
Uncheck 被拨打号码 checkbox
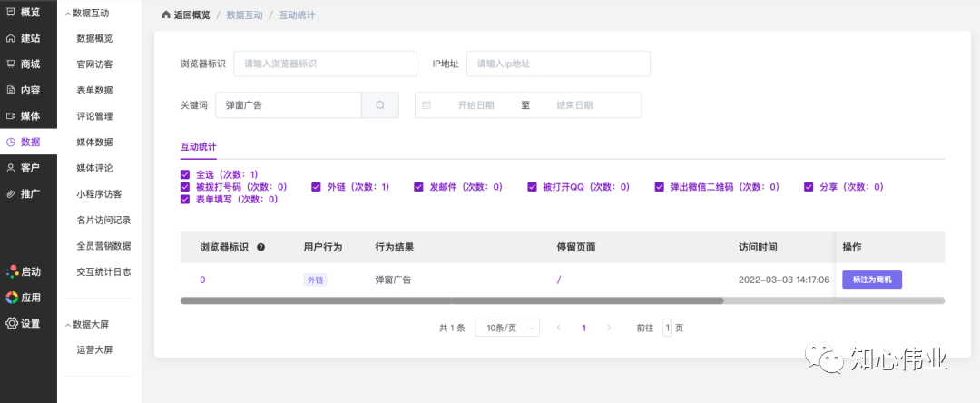pyautogui.click(x=185, y=187)
